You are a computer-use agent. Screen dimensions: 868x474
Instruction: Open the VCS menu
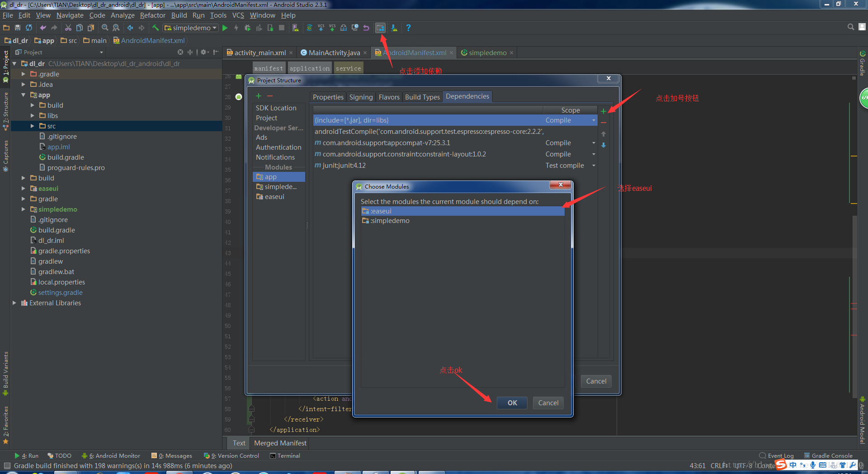pyautogui.click(x=238, y=15)
